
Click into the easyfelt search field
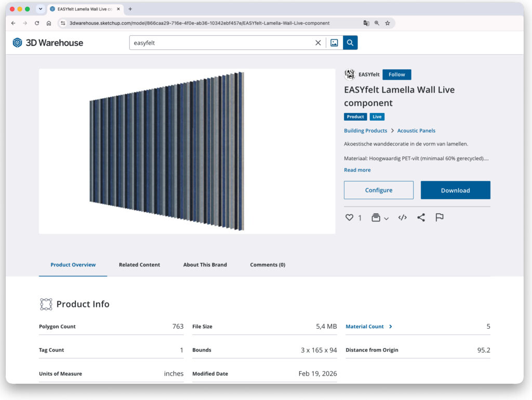click(x=222, y=43)
